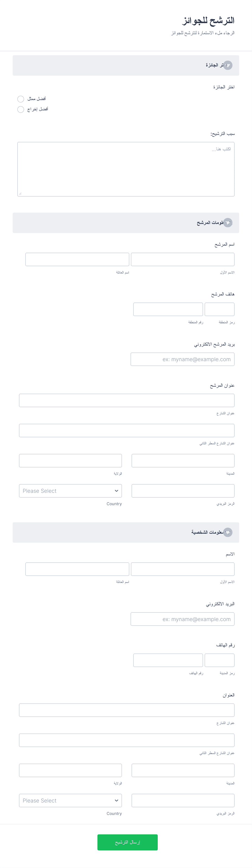Open the nominee address Country dropdown
Viewport: 252px width, 868px height.
[70, 491]
